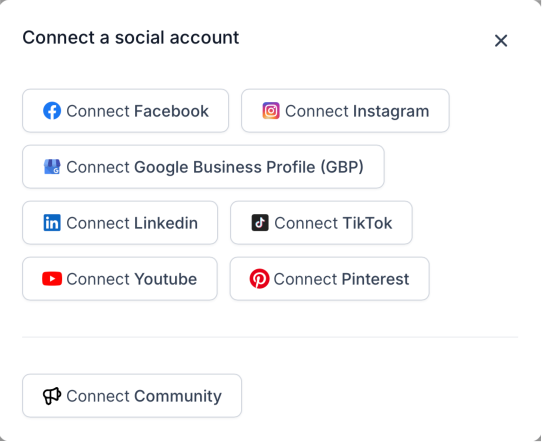
Task: Select 'Connect Google Business Profile' text
Action: [x=190, y=168]
